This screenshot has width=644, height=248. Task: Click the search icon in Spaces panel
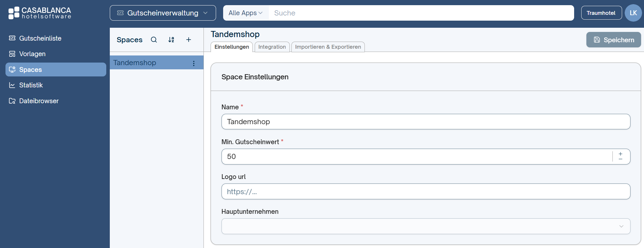click(x=154, y=40)
